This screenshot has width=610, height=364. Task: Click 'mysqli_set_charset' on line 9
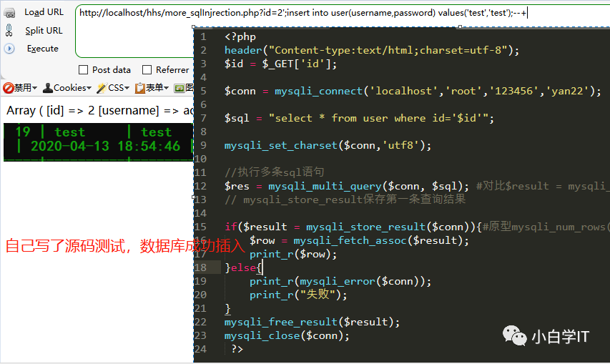281,145
